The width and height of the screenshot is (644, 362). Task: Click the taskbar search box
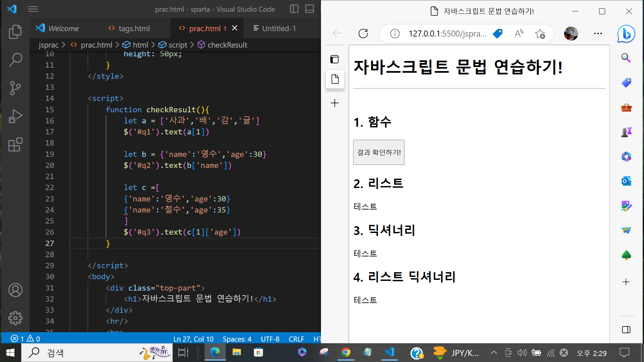tap(97, 353)
